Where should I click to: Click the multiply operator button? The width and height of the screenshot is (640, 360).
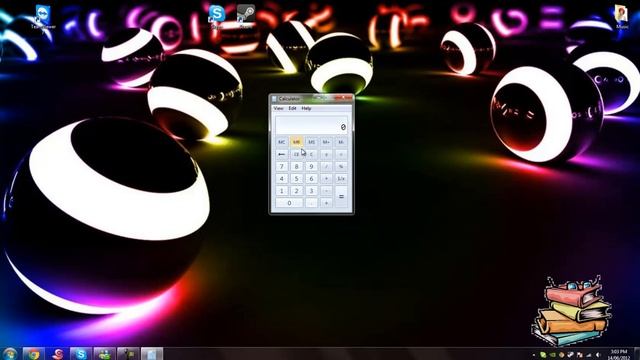coord(326,179)
